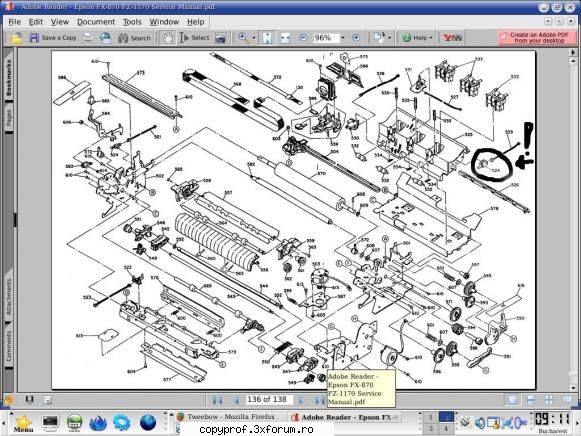Click the blue gear icon in taskbar

(x=122, y=423)
